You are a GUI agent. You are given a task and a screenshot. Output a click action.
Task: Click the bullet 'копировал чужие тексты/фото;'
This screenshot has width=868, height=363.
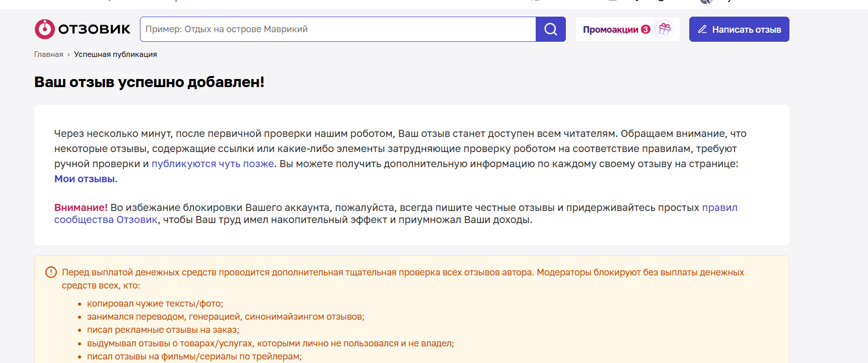155,304
